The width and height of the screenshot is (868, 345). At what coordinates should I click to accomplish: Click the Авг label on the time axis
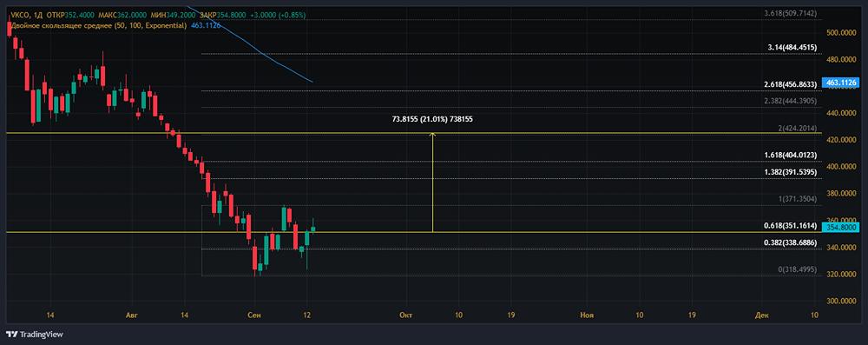[x=131, y=315]
